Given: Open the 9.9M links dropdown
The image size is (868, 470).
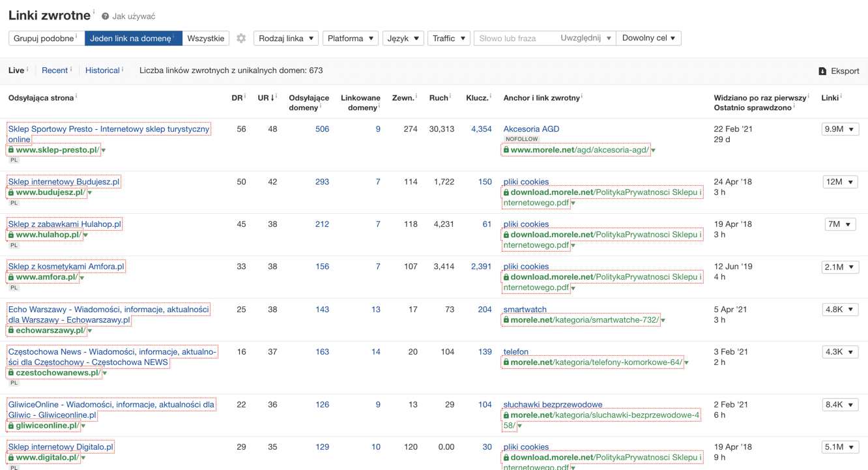Looking at the screenshot, I should [x=839, y=129].
